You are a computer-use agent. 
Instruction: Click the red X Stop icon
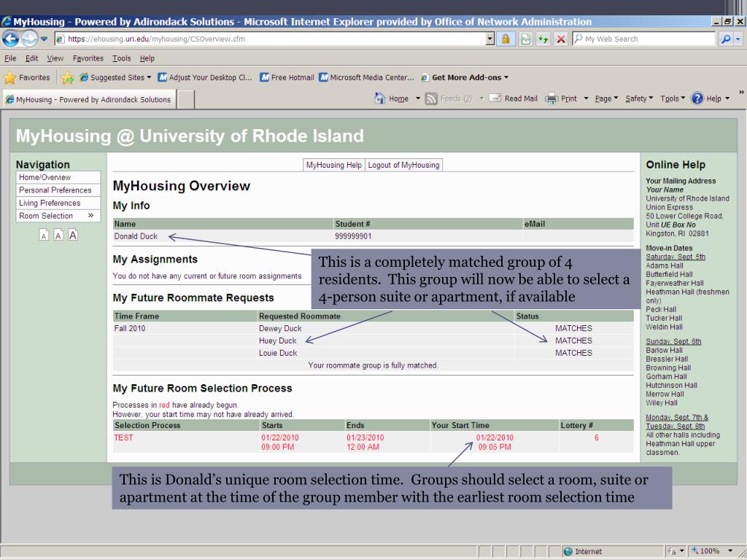(x=561, y=39)
